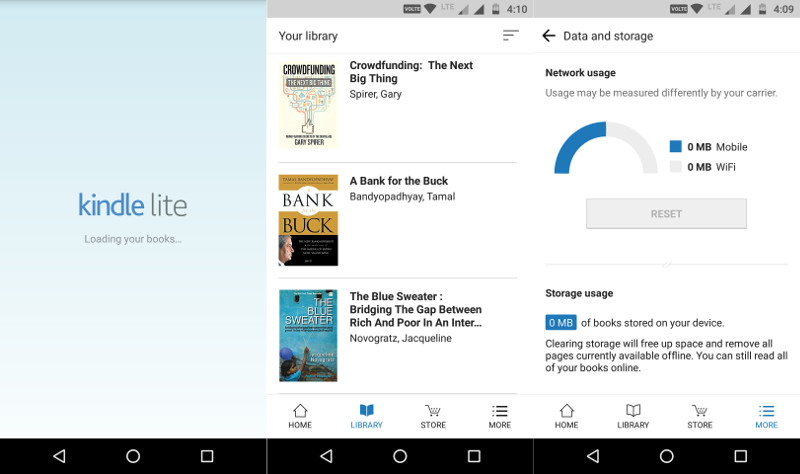Image resolution: width=800 pixels, height=474 pixels.
Task: Open The Blue Sweater book cover
Action: tap(308, 336)
